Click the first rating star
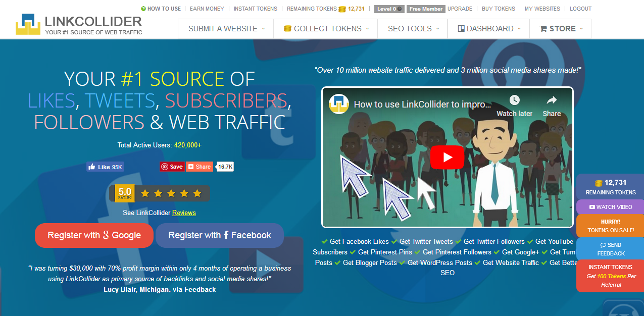The height and width of the screenshot is (316, 644). tap(145, 193)
